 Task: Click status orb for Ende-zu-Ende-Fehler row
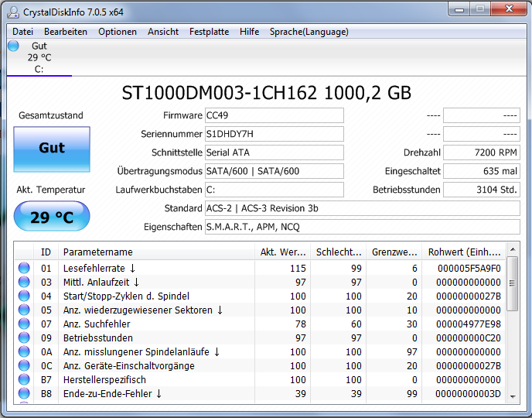pos(24,393)
